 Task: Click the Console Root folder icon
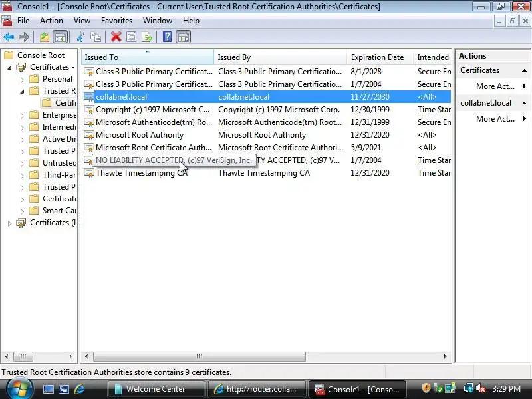pos(9,55)
